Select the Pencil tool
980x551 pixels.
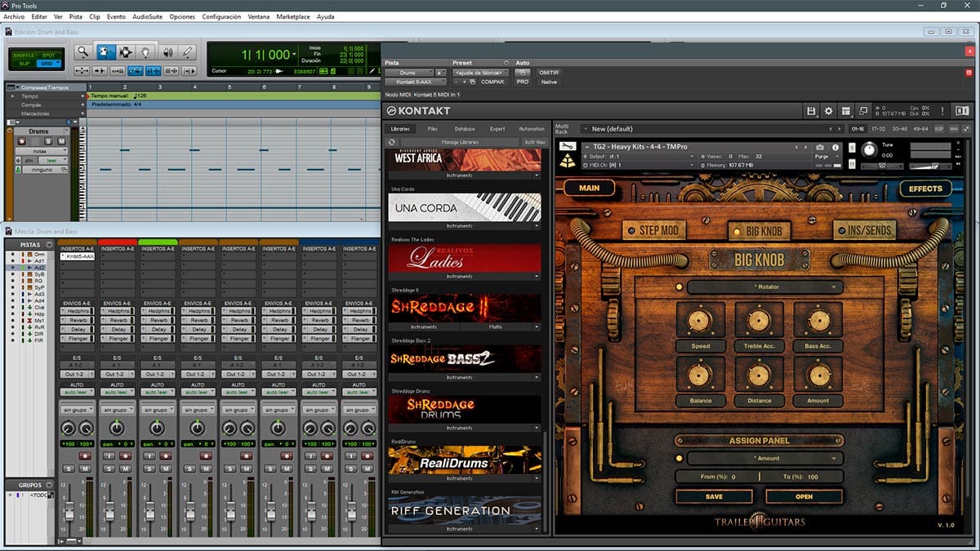pos(188,51)
